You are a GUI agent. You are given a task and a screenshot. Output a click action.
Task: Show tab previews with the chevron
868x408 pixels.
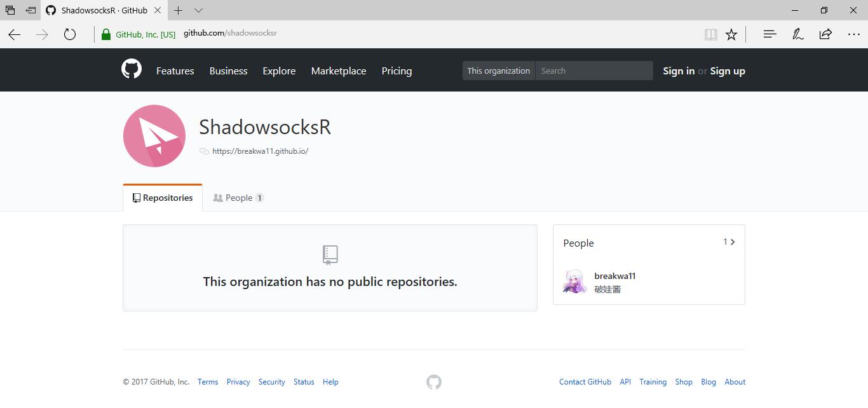pos(198,10)
